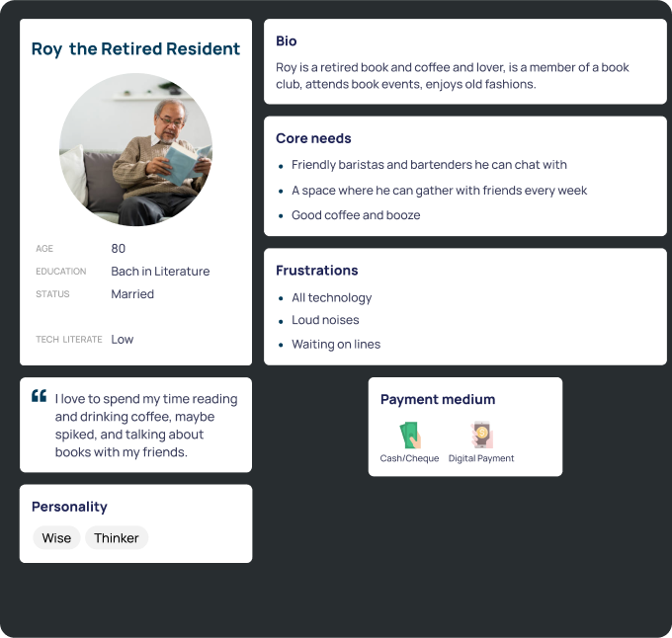Click the All technology frustration item
Viewport: 672px width, 638px height.
pos(332,297)
